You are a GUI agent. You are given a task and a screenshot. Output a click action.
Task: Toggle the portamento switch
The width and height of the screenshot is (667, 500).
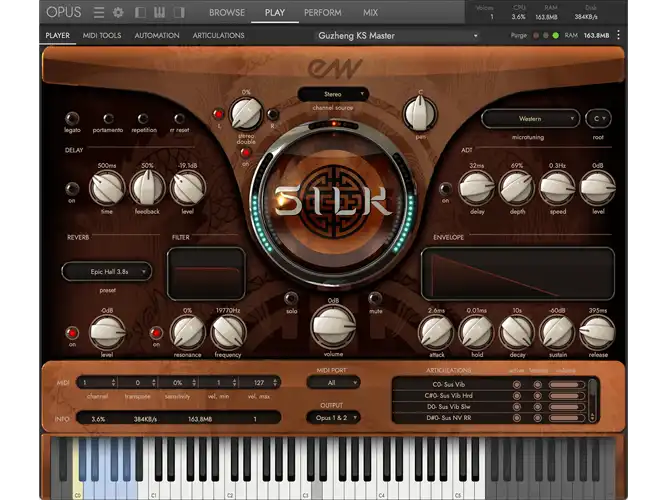click(x=108, y=118)
